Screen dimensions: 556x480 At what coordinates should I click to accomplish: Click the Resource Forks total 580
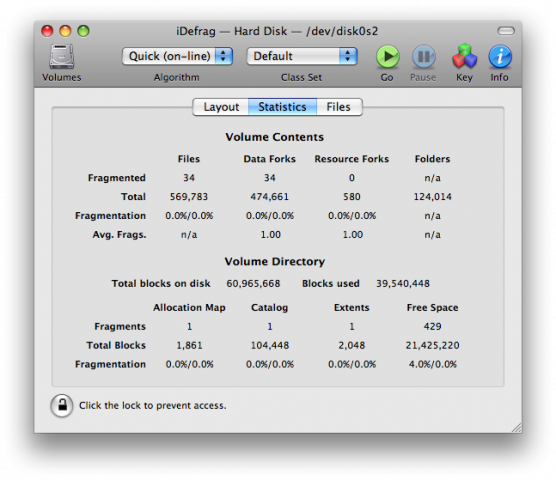pos(351,197)
